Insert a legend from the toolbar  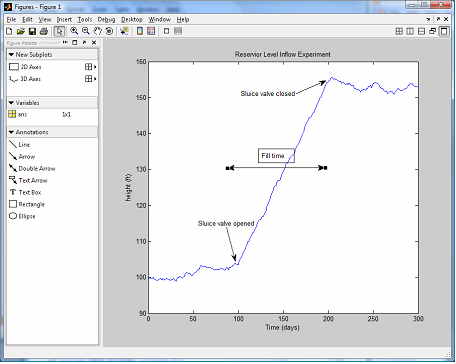(x=151, y=31)
